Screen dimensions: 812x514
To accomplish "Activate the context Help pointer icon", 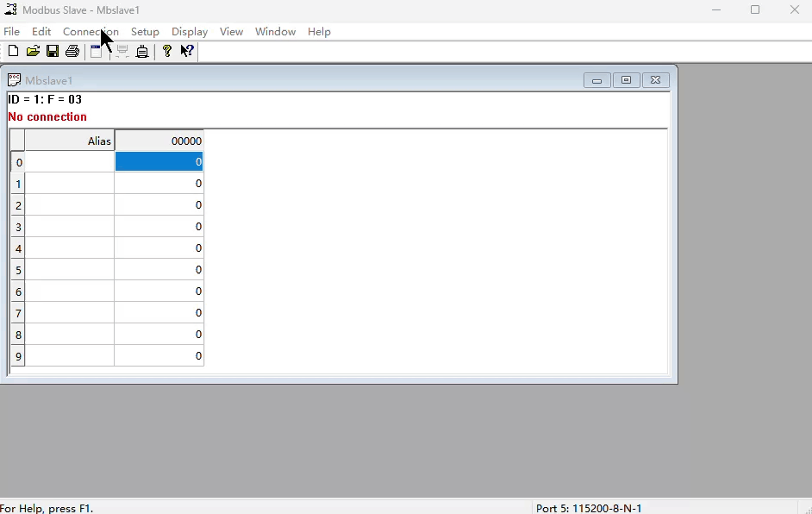I will pos(187,52).
